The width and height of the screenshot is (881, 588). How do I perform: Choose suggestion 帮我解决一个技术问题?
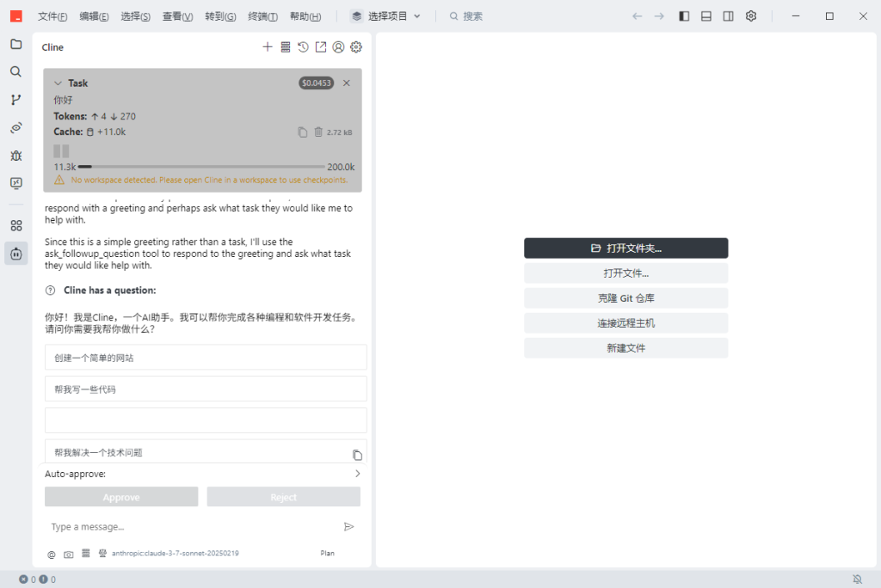[206, 452]
